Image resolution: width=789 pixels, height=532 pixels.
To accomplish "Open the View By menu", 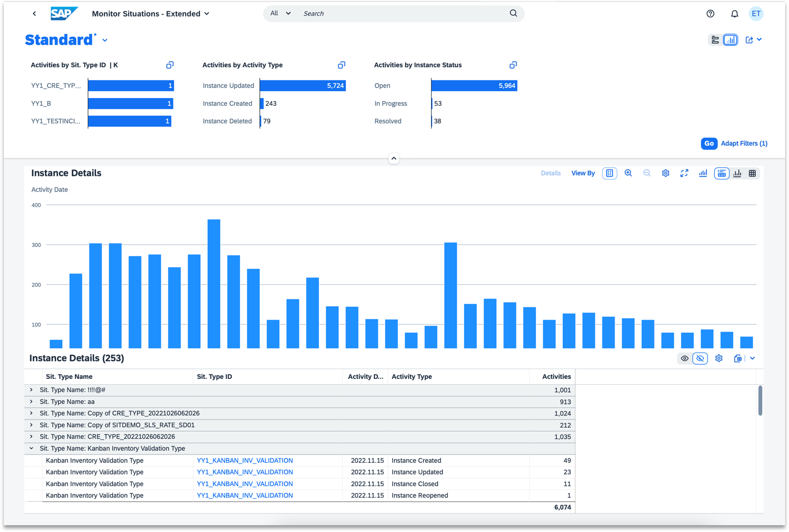I will tap(583, 173).
